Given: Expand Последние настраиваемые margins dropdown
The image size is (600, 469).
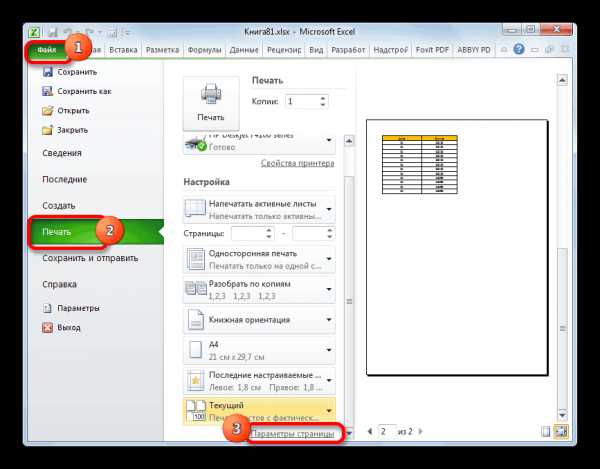Looking at the screenshot, I should point(259,381).
